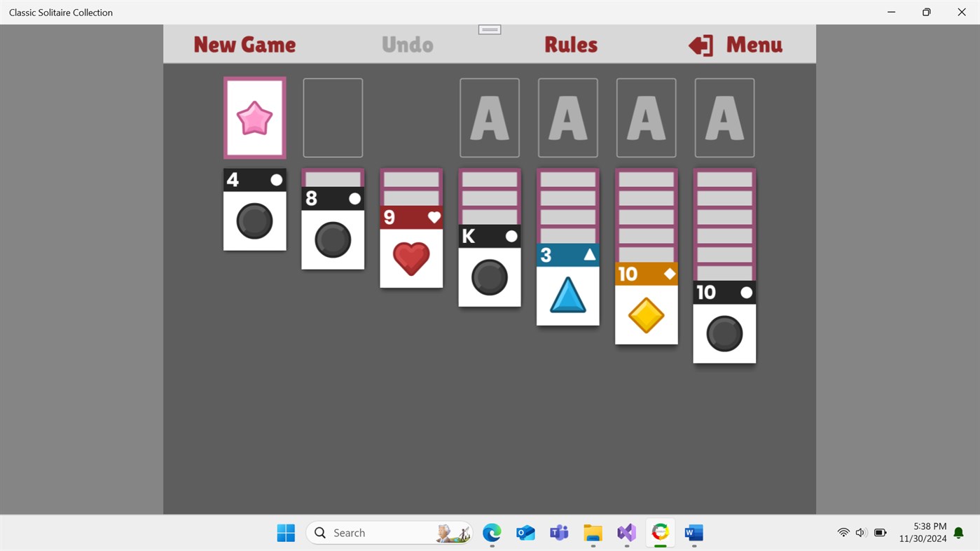Image resolution: width=980 pixels, height=551 pixels.
Task: Start a New Game
Action: (244, 44)
